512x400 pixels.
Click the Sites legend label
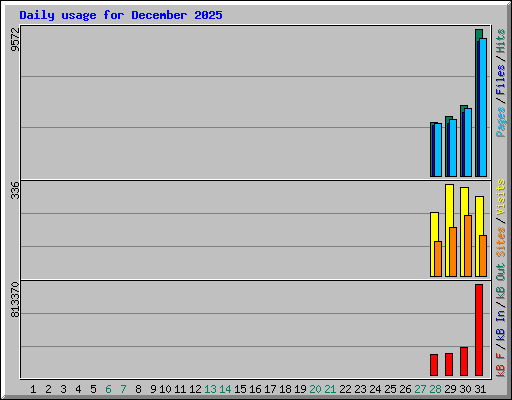(501, 242)
